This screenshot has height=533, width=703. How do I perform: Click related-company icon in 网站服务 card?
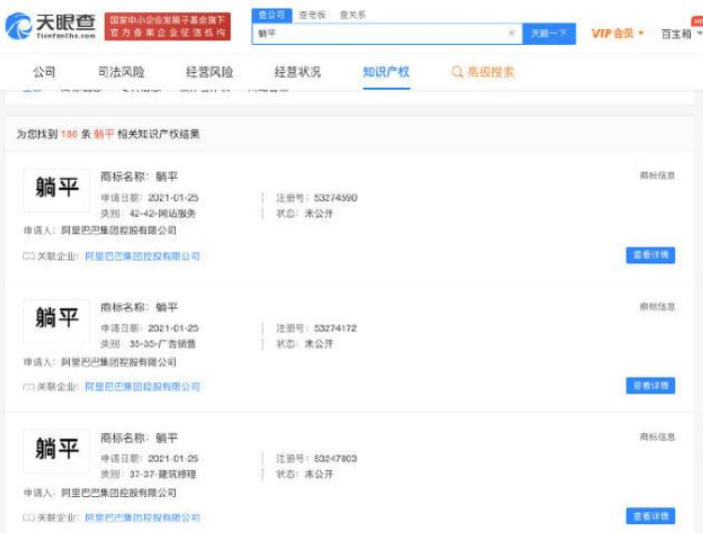pyautogui.click(x=29, y=256)
